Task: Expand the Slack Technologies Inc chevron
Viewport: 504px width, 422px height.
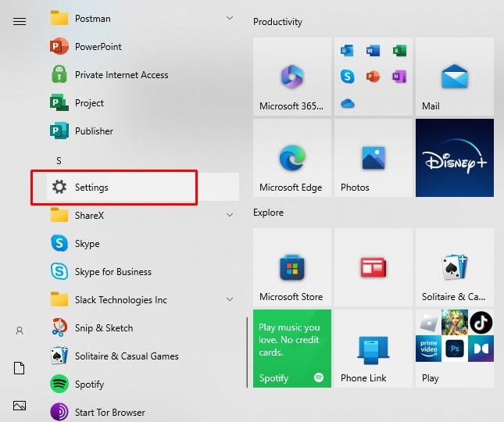Action: click(230, 299)
